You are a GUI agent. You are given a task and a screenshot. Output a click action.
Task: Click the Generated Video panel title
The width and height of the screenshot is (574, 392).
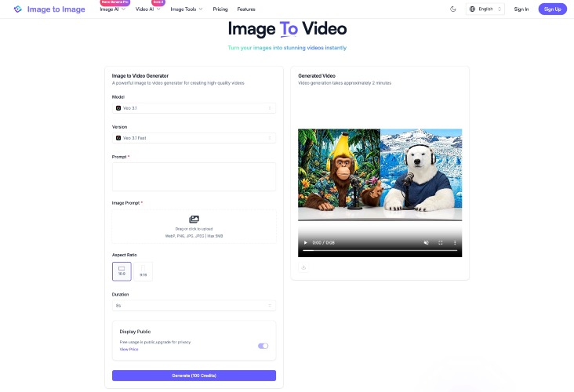tap(317, 76)
